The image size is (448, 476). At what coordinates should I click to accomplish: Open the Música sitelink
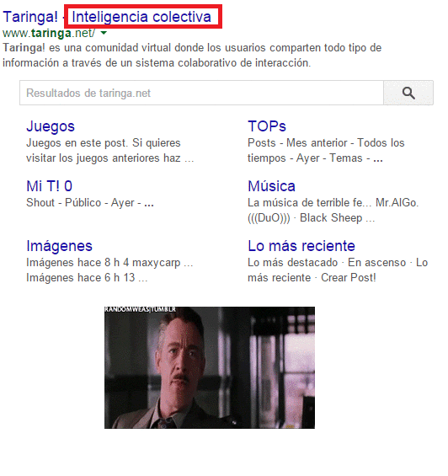click(x=271, y=186)
